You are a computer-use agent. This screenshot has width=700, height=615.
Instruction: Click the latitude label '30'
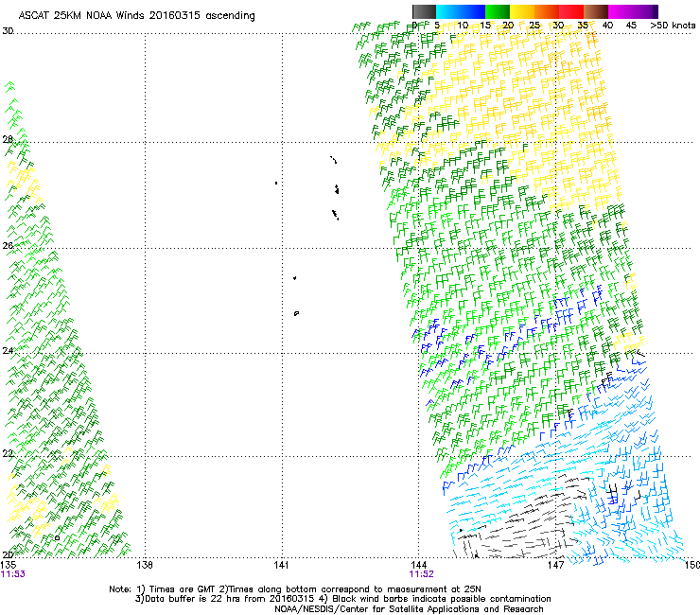8,31
